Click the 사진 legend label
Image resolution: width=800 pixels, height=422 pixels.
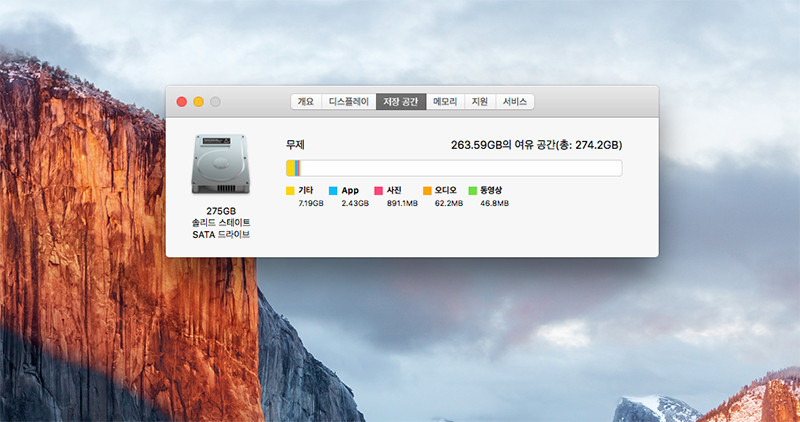394,190
